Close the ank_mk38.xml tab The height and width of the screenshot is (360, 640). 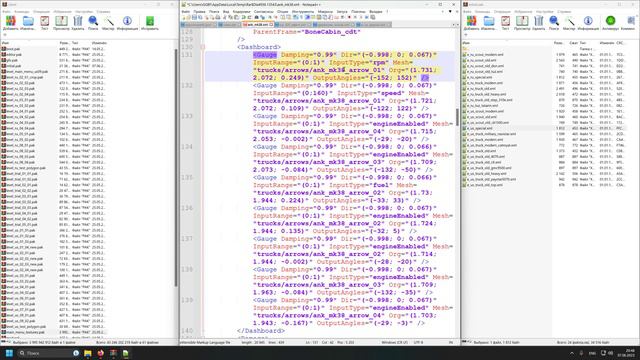pos(271,25)
